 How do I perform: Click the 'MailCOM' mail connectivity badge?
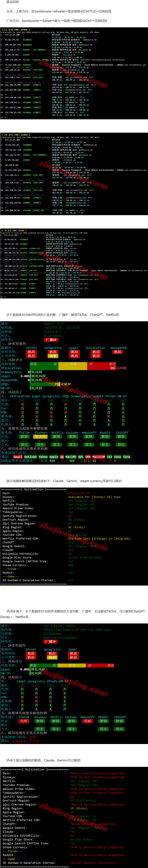point(99,457)
